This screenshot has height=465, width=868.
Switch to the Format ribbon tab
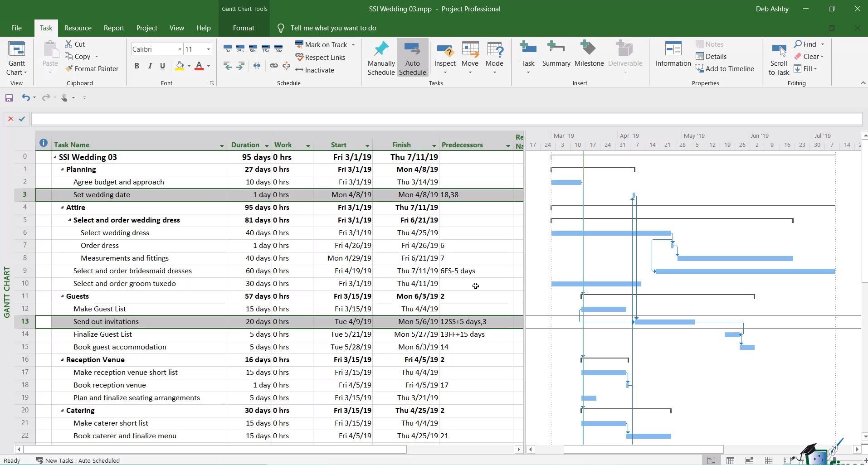coord(244,28)
